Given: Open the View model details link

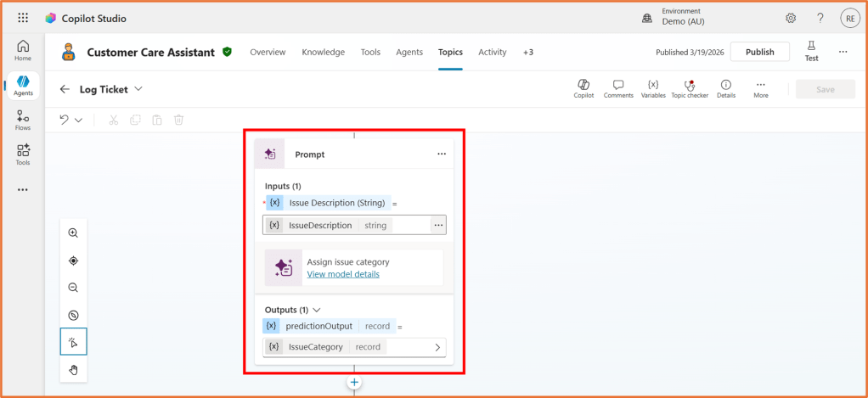Looking at the screenshot, I should click(x=343, y=274).
